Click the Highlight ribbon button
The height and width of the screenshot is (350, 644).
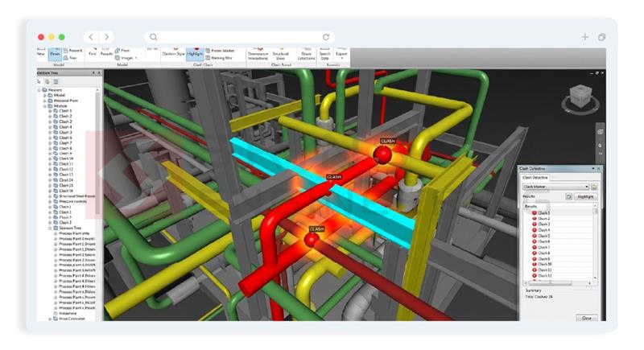[x=196, y=53]
